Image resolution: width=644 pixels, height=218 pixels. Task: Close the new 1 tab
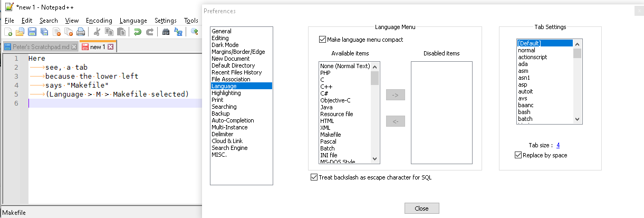110,47
